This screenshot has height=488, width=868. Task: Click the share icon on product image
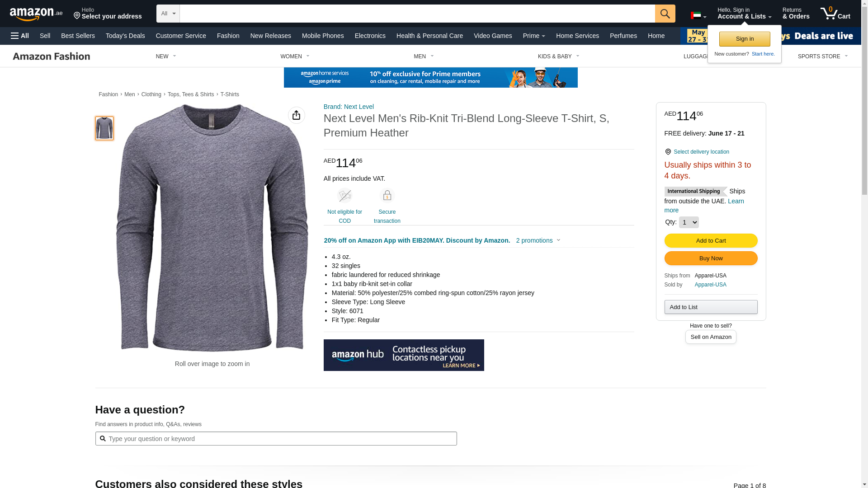[x=297, y=115]
